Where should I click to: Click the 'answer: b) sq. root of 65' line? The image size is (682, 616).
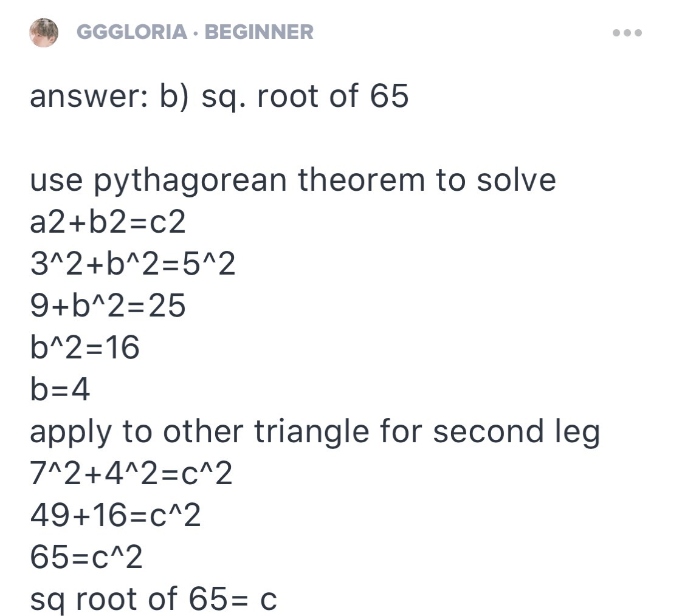pyautogui.click(x=219, y=97)
